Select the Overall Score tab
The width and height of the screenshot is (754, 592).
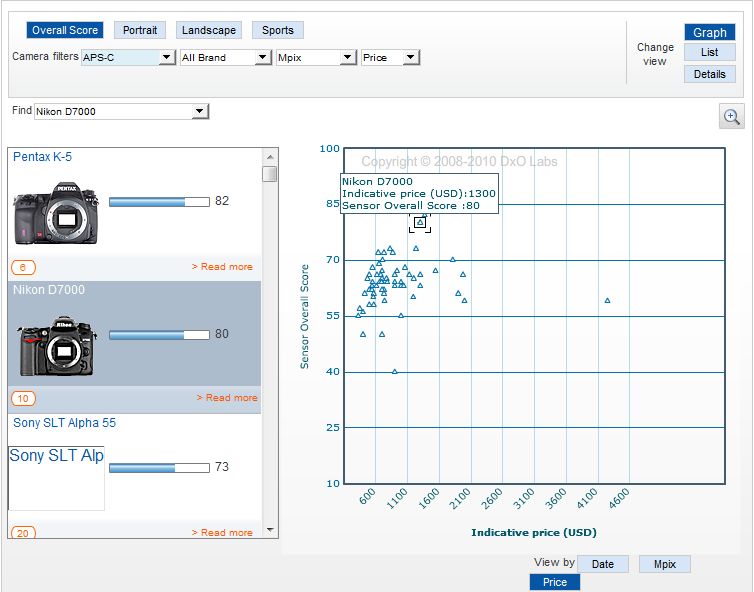pyautogui.click(x=65, y=30)
